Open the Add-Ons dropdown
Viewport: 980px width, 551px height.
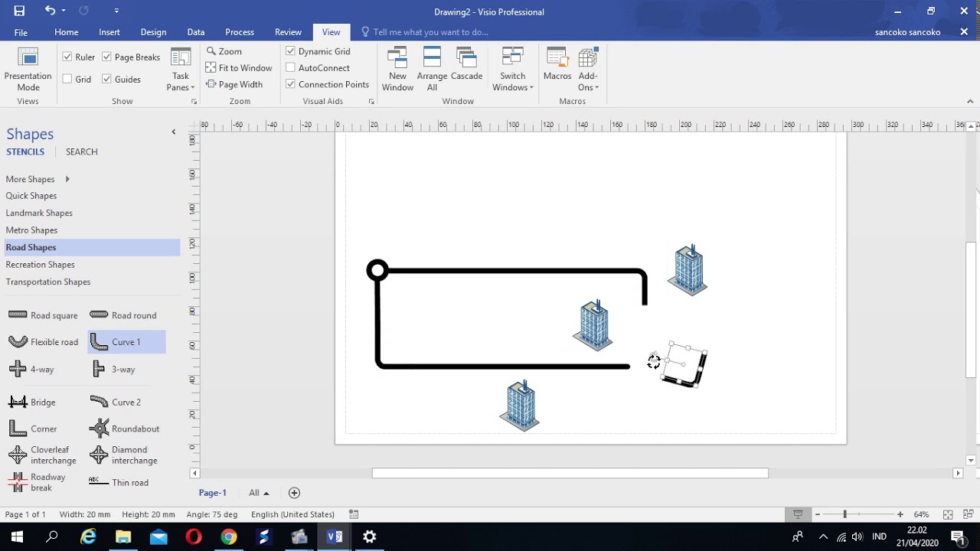point(588,70)
